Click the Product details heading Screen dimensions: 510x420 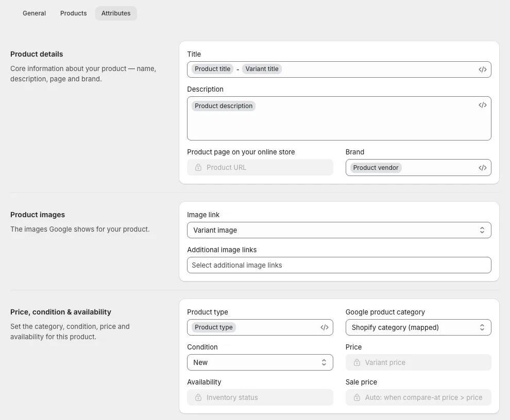[x=37, y=54]
